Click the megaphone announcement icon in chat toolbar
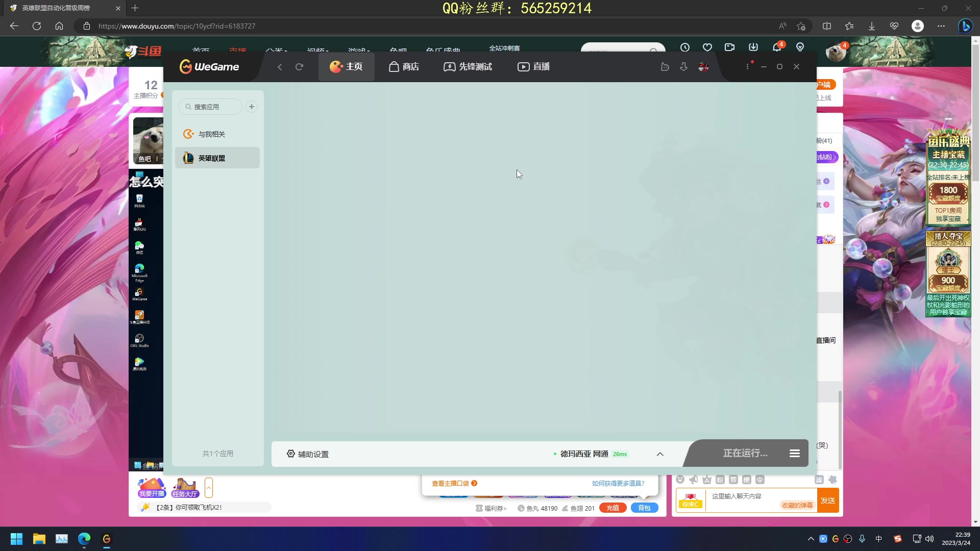The image size is (980, 551). pos(693,480)
